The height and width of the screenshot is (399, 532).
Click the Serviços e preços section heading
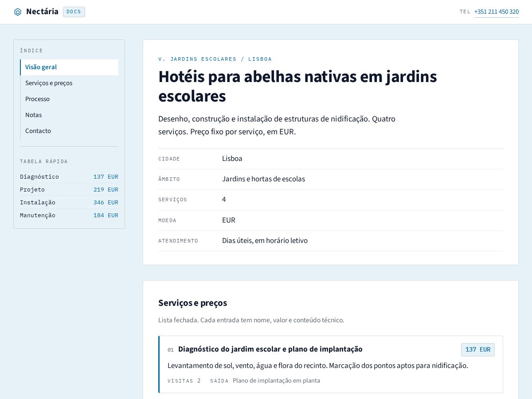pyautogui.click(x=192, y=303)
